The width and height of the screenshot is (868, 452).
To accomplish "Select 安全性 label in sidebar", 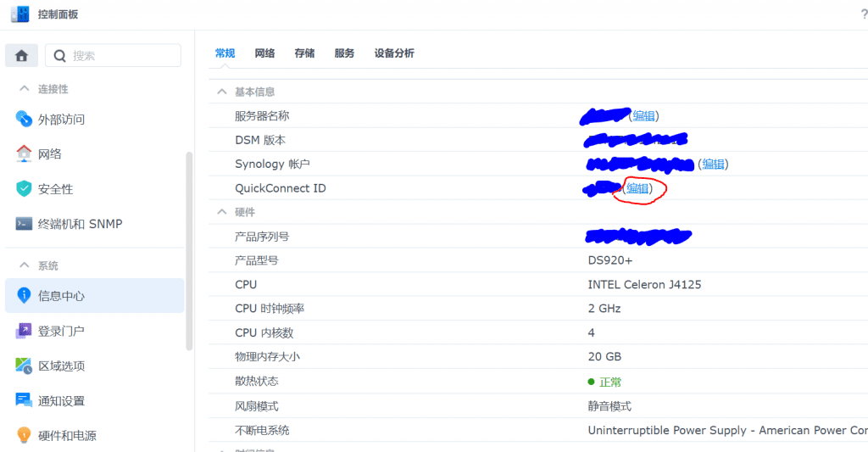I will click(55, 189).
